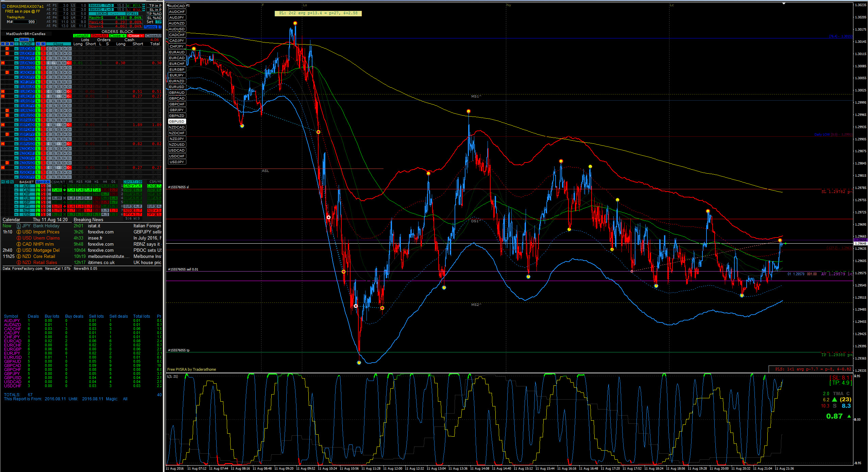
Task: Click green L button for JPY basket
Action: pos(38,206)
